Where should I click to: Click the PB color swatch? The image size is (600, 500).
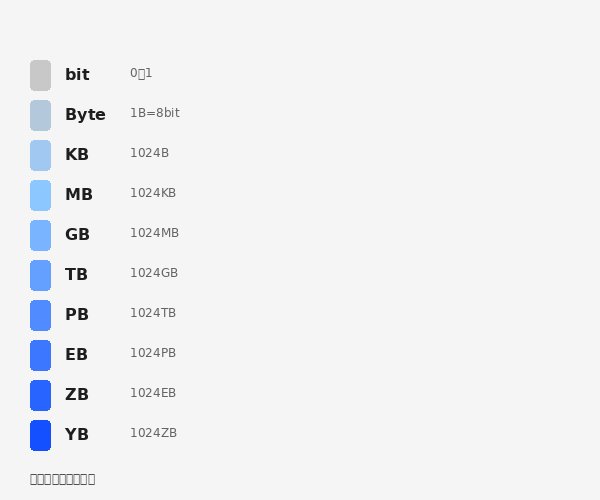[41, 315]
